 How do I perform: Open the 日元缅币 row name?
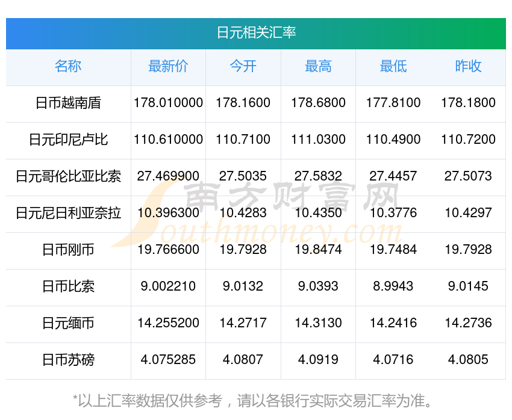click(68, 323)
